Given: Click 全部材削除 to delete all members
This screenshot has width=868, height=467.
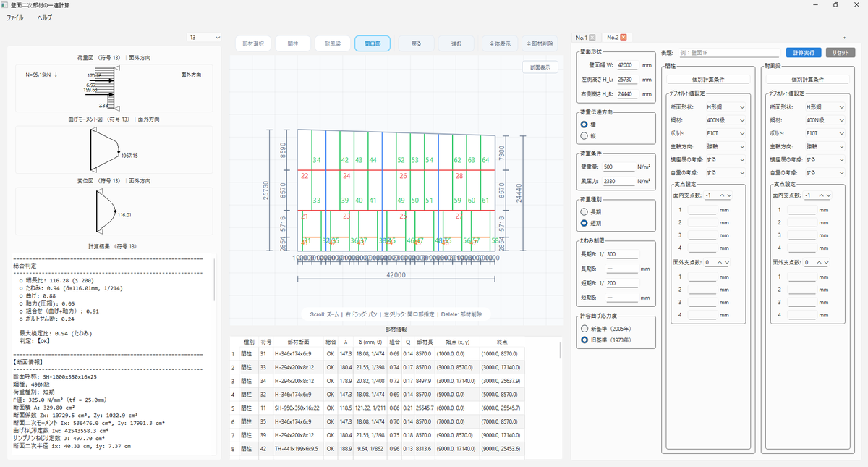Looking at the screenshot, I should pos(540,43).
